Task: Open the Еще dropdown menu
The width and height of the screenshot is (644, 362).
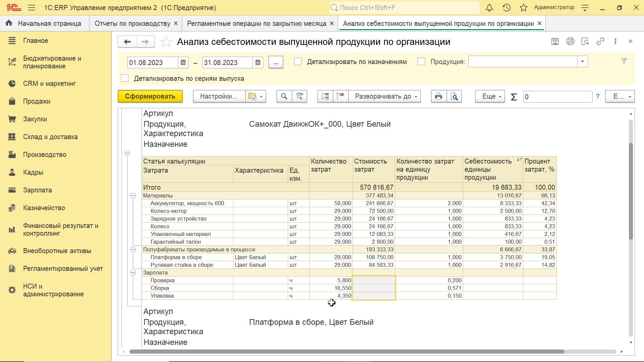Action: click(490, 97)
